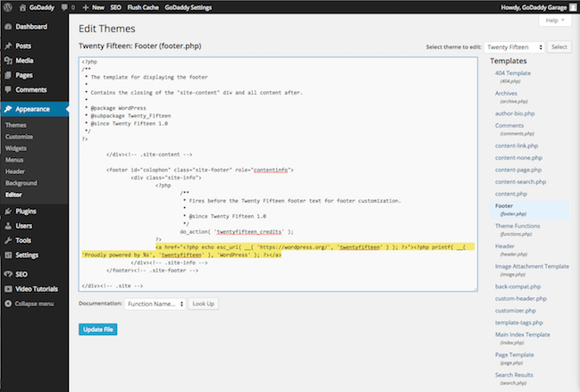Click the Comments speech bubble sidebar icon

[x=8, y=90]
